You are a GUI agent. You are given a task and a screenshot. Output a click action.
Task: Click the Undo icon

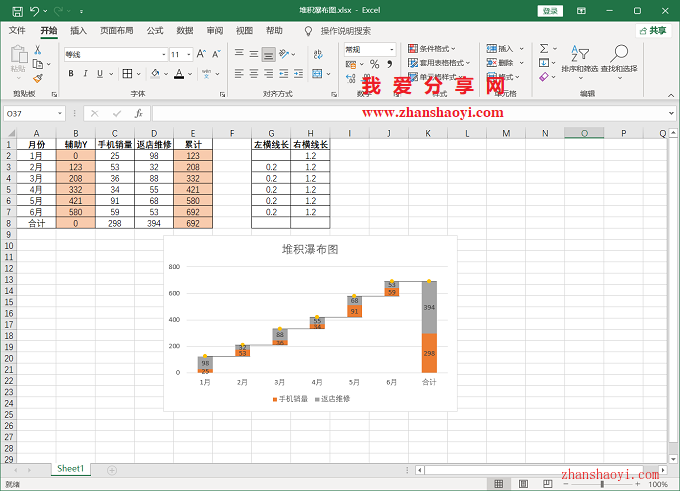pyautogui.click(x=34, y=11)
